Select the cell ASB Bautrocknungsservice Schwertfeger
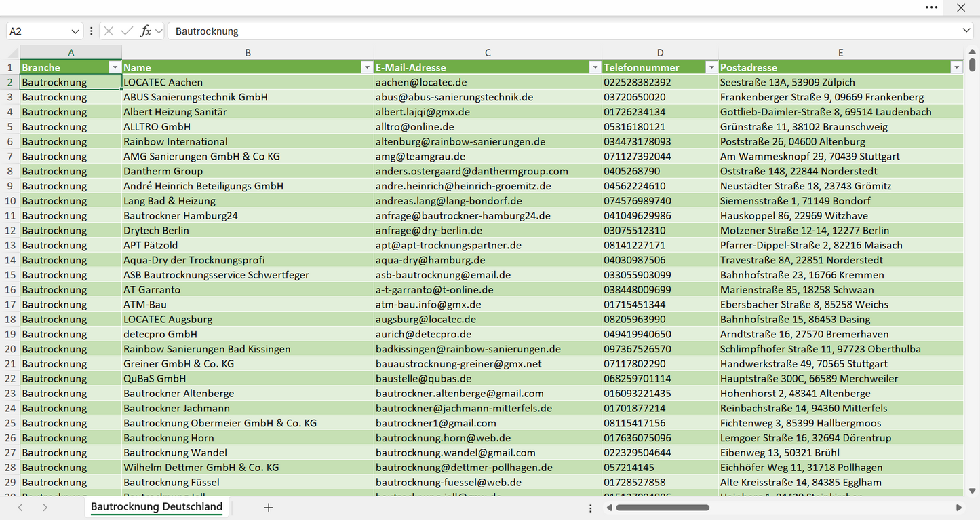The image size is (980, 520). 248,275
